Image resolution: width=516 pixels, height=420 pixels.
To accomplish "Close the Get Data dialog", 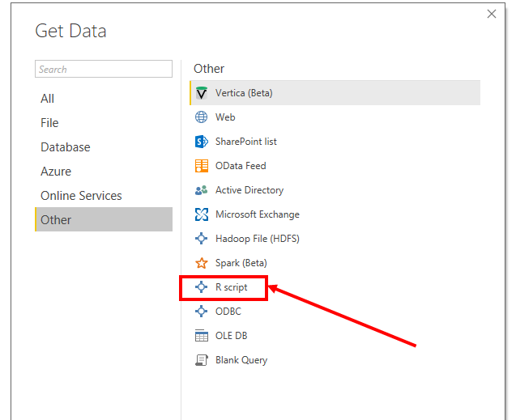I will coord(491,14).
